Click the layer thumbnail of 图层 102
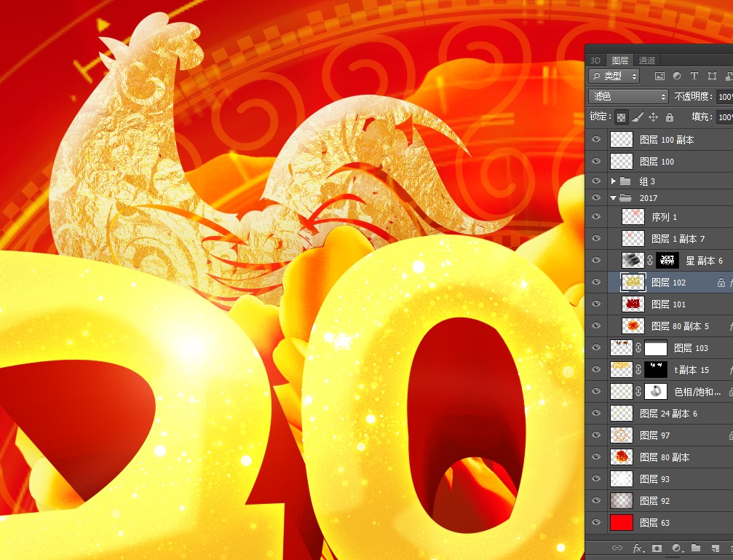The height and width of the screenshot is (560, 733). pos(633,282)
